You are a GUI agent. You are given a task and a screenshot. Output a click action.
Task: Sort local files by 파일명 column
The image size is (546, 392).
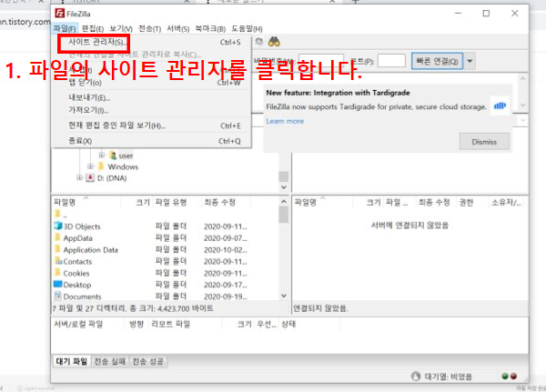point(86,202)
